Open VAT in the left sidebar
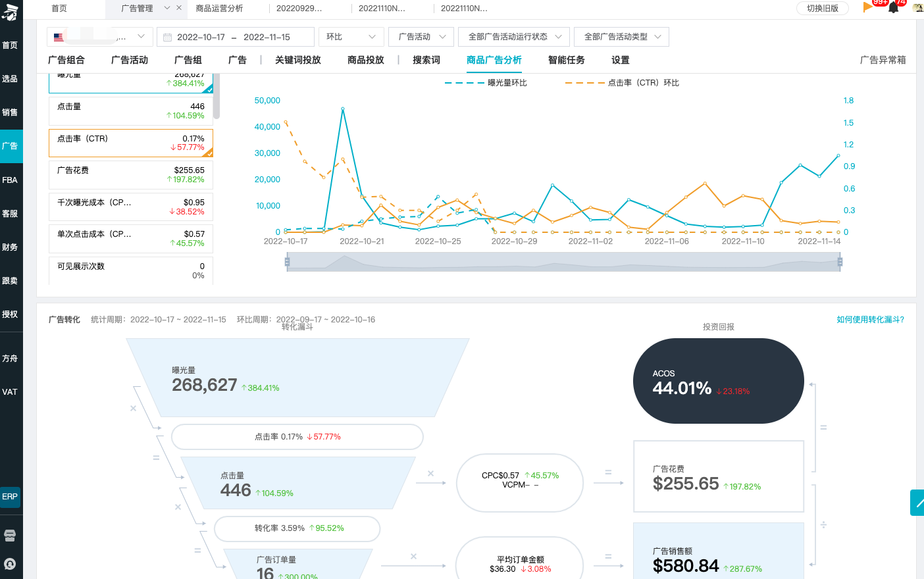Image resolution: width=924 pixels, height=579 pixels. 10,392
